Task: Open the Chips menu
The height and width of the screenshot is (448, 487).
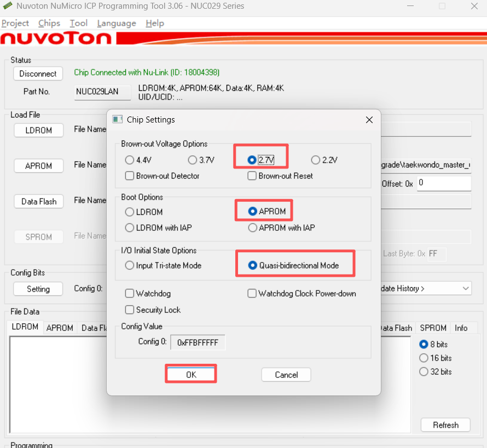Action: click(49, 23)
